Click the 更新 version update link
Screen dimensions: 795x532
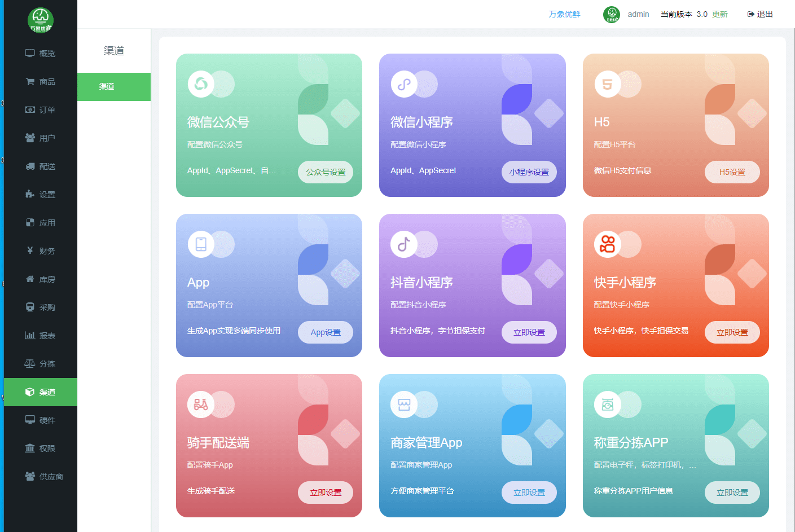pyautogui.click(x=719, y=14)
